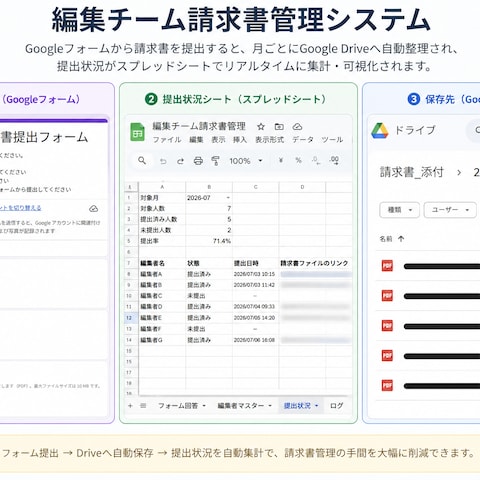Redo the action in Sheets toolbar
This screenshot has height=480, width=480.
(180, 161)
